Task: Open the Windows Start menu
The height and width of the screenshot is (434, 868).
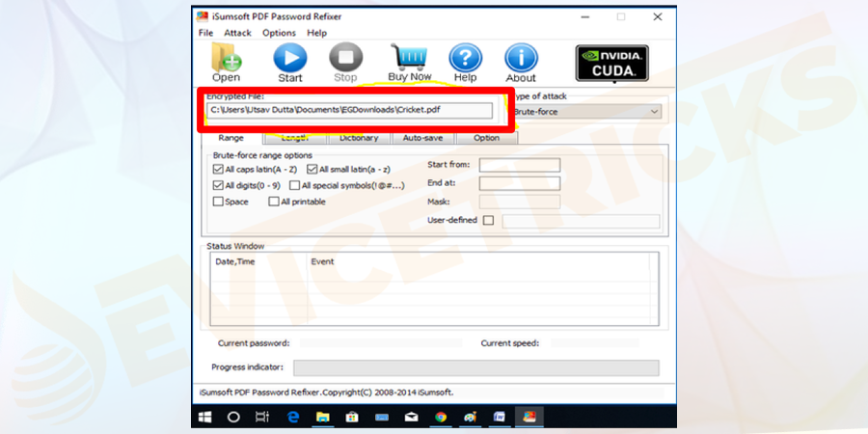Action: [204, 417]
